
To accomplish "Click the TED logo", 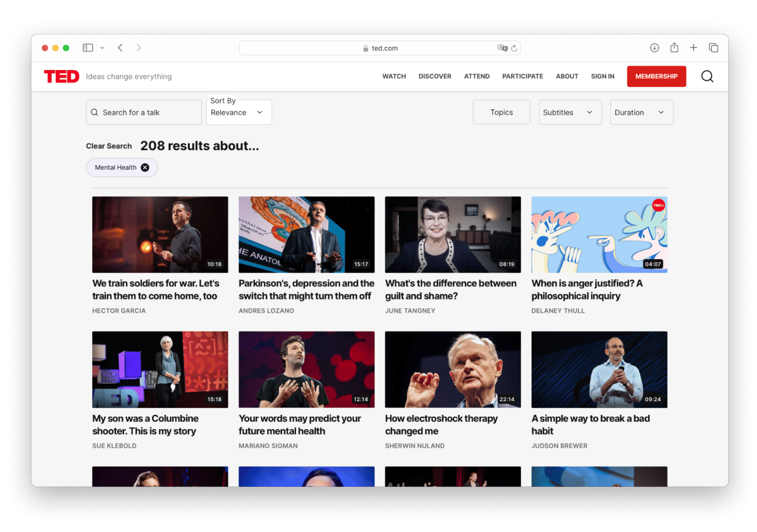I will coord(61,77).
